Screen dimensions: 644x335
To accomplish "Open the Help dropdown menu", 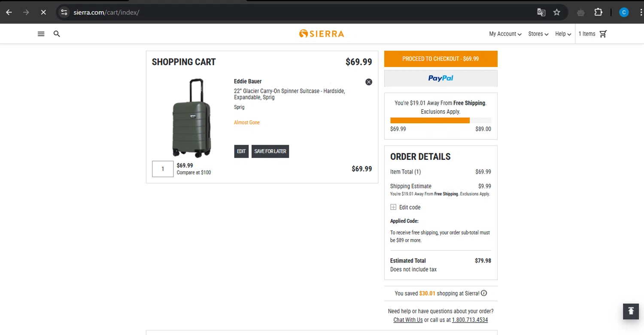I will pos(563,34).
